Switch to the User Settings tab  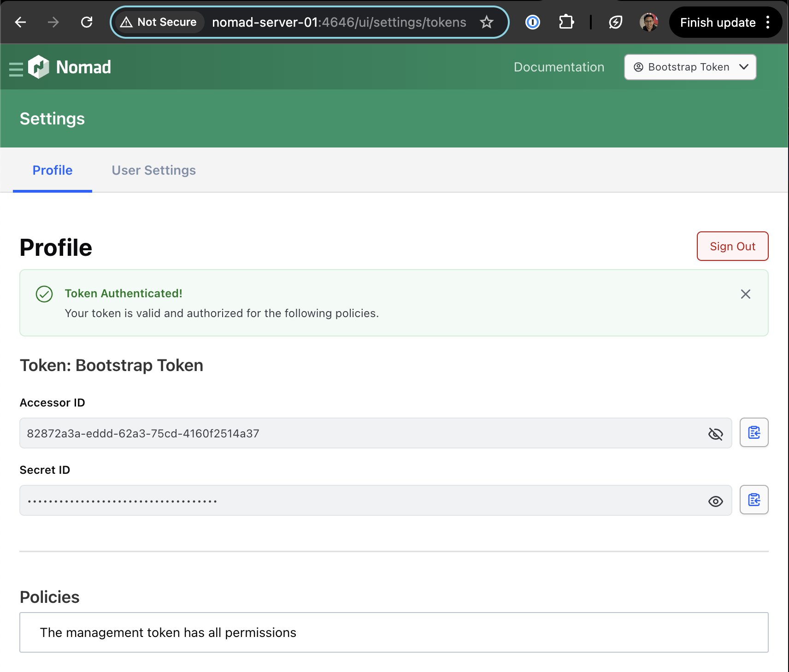(153, 171)
